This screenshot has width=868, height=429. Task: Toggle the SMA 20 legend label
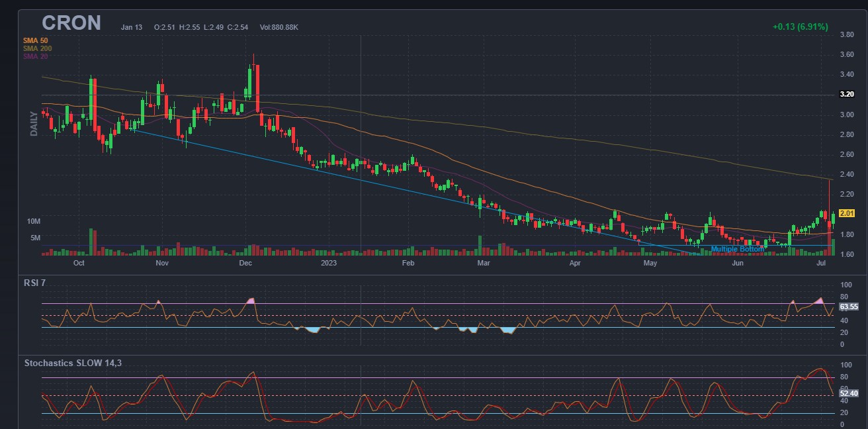[x=35, y=56]
